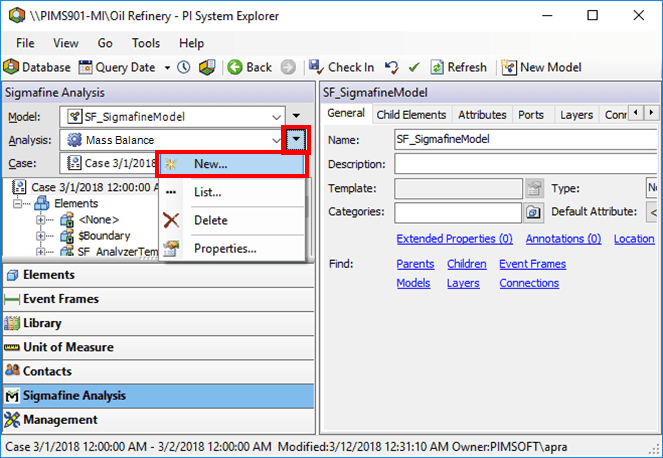Open the View menu
The height and width of the screenshot is (458, 663).
coord(66,43)
